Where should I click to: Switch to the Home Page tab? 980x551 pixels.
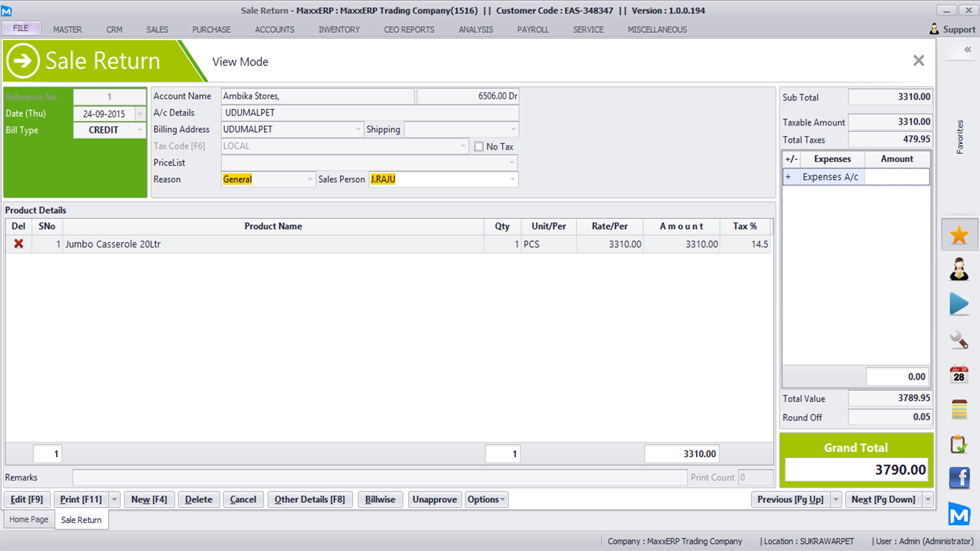point(29,519)
